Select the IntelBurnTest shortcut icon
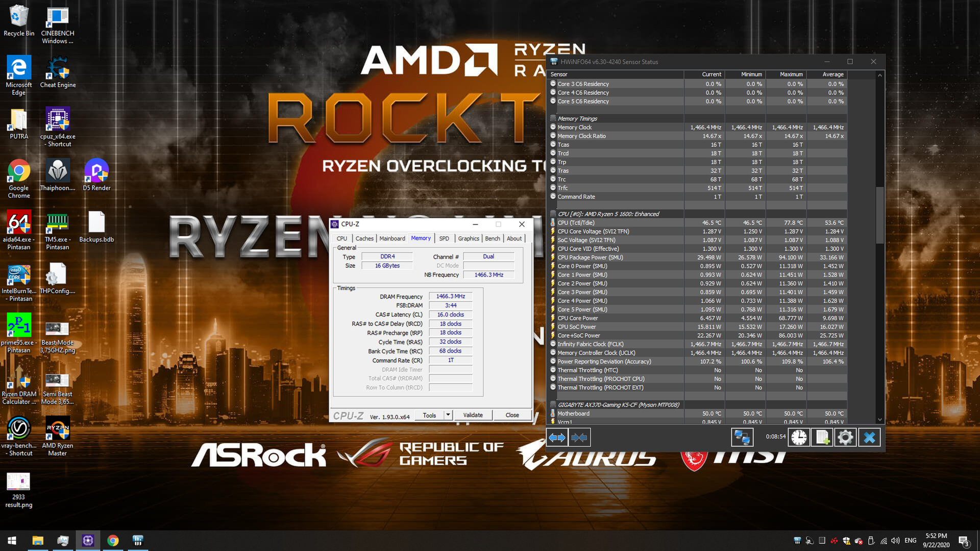Image resolution: width=980 pixels, height=551 pixels. coord(19,282)
